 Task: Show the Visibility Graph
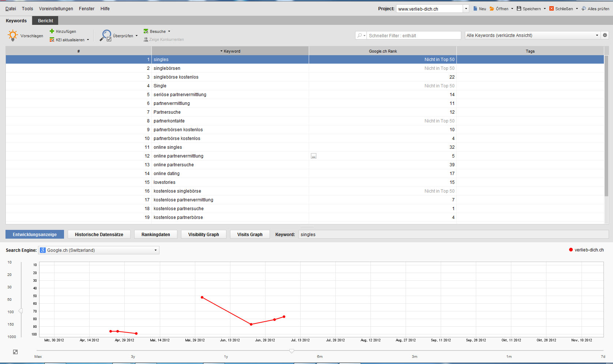204,234
